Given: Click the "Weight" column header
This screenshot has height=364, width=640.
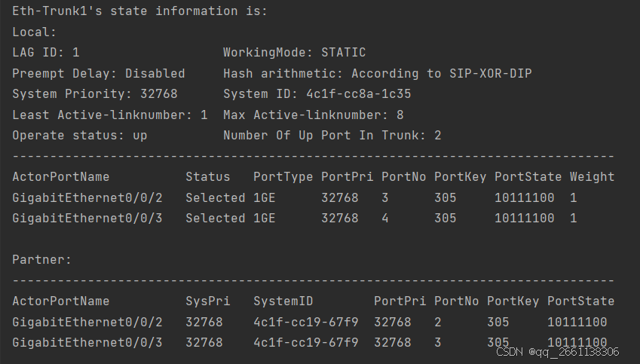Looking at the screenshot, I should [592, 177].
